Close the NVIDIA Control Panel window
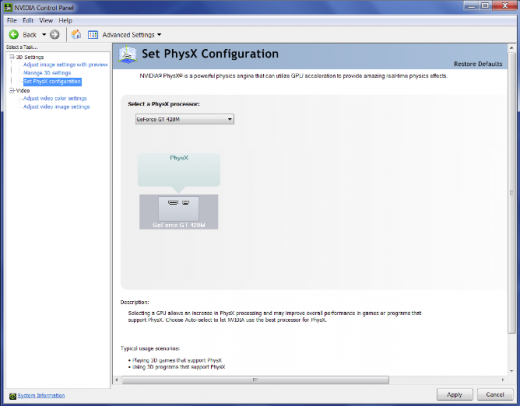520x406 pixels. (x=505, y=6)
